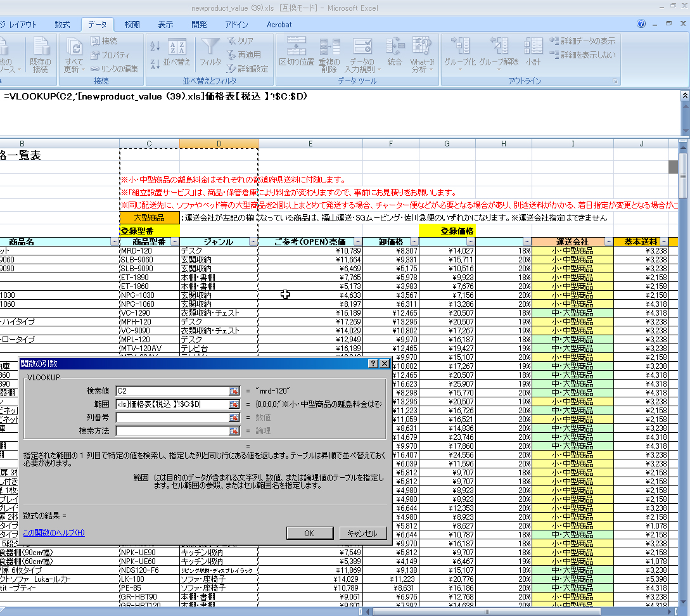Click the horizontal scrollbar thumb

(487, 612)
